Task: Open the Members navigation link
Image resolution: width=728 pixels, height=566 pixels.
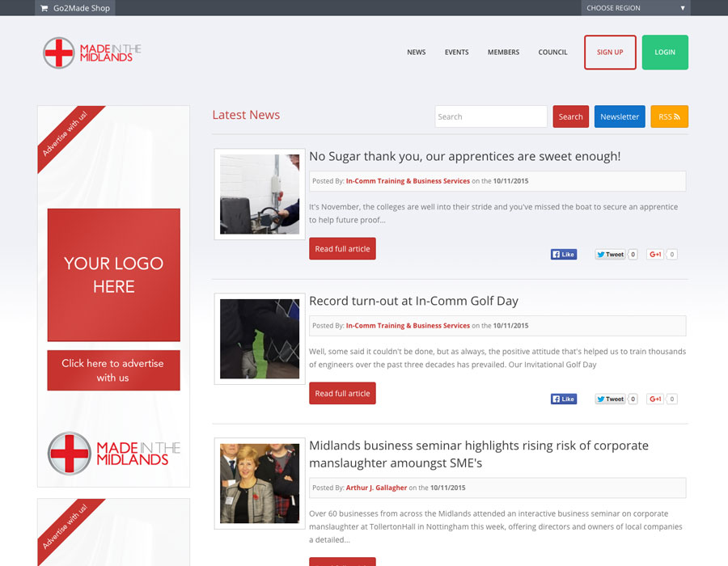Action: [503, 53]
